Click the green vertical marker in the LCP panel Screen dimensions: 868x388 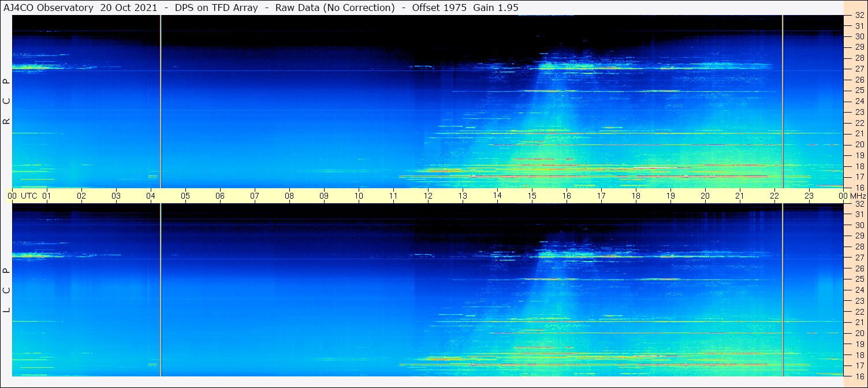tap(161, 290)
